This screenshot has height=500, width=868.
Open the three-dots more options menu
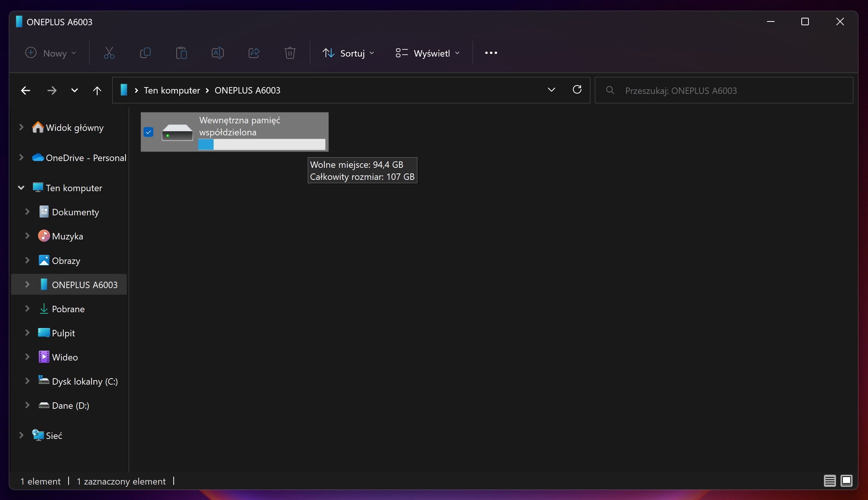[x=491, y=53]
